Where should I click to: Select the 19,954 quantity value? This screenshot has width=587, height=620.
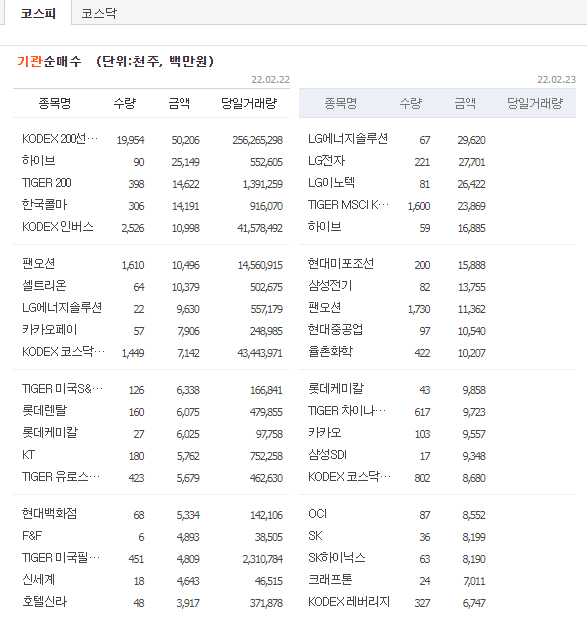[x=130, y=140]
